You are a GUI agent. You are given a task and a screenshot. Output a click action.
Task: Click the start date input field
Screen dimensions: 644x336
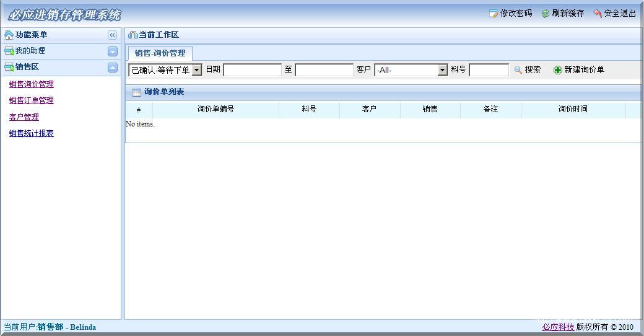[x=252, y=70]
